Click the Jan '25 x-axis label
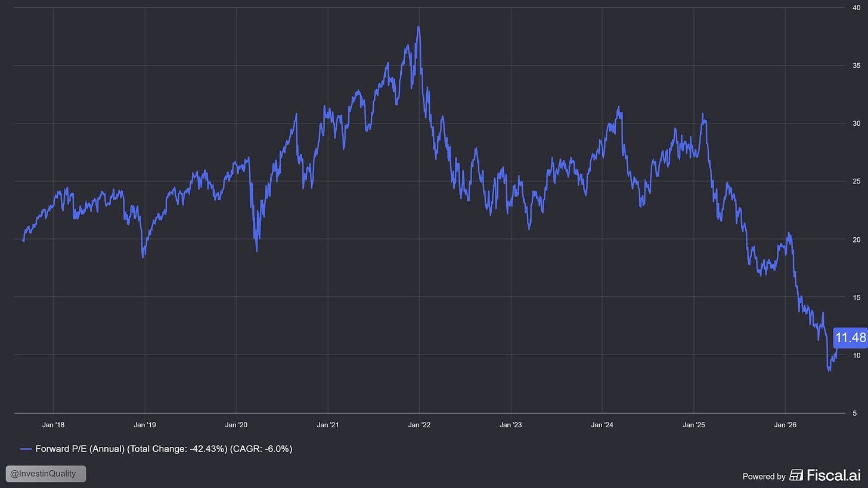The width and height of the screenshot is (868, 488). [694, 425]
